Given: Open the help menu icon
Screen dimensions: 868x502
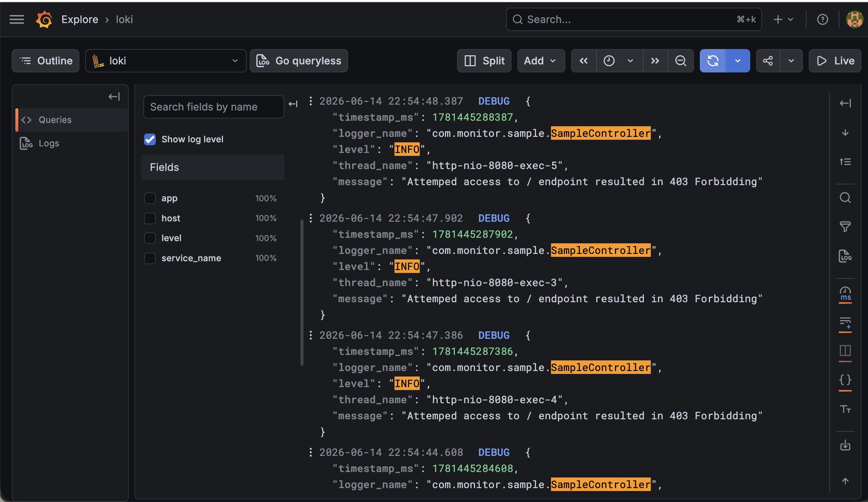Looking at the screenshot, I should 822,19.
